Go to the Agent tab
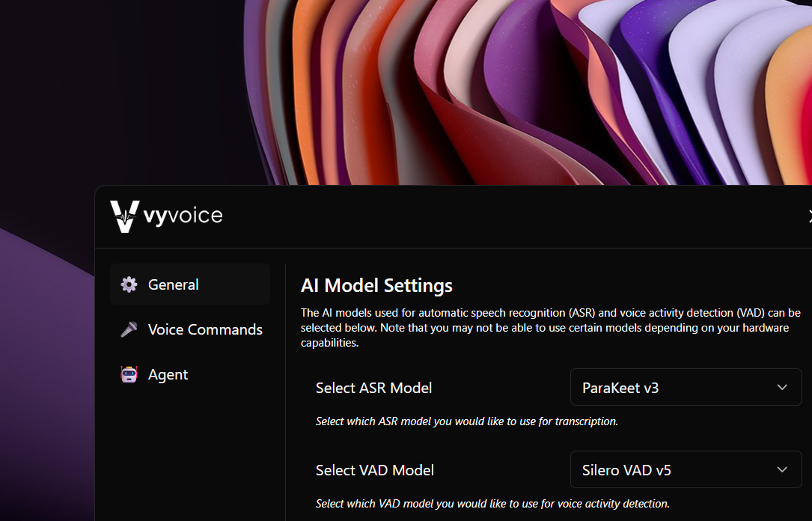This screenshot has width=812, height=521. [x=168, y=374]
